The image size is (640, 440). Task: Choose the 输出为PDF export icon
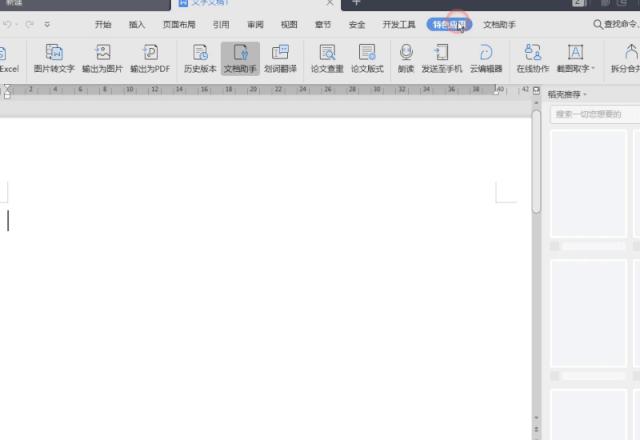tap(150, 53)
